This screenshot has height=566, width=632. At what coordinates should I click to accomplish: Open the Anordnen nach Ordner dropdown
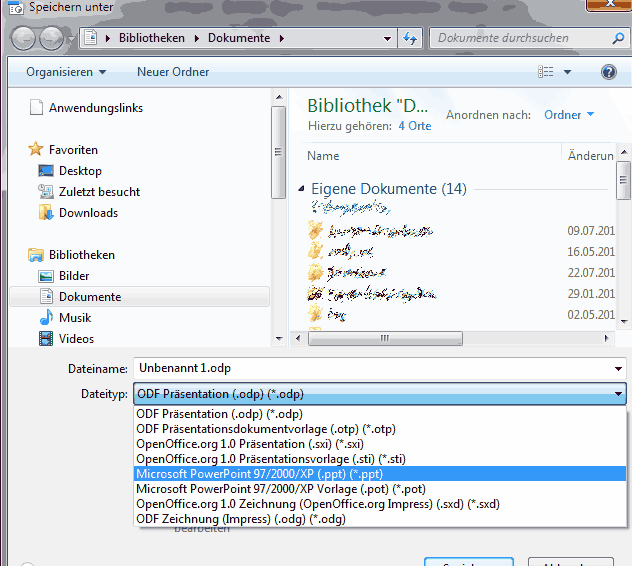(569, 115)
